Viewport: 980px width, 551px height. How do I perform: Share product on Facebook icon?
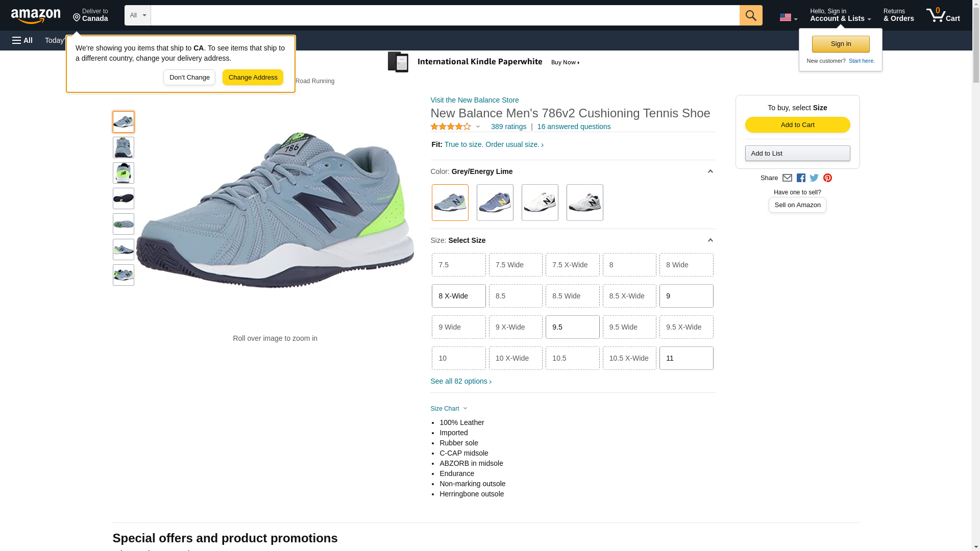point(801,178)
